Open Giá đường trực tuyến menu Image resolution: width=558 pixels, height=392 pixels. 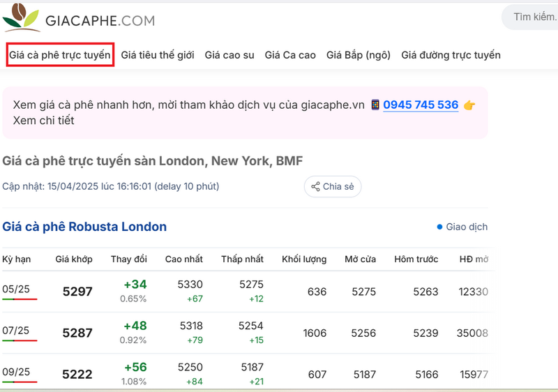[451, 55]
